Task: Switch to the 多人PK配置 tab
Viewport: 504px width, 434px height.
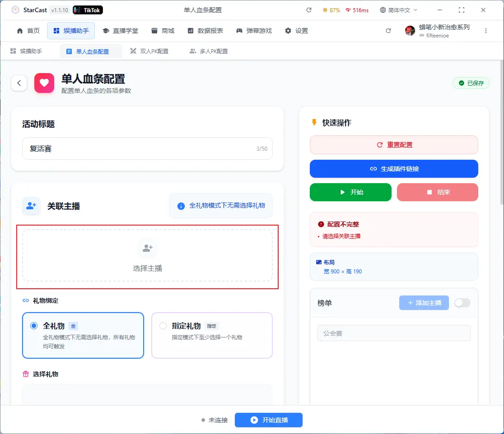Action: pyautogui.click(x=209, y=51)
